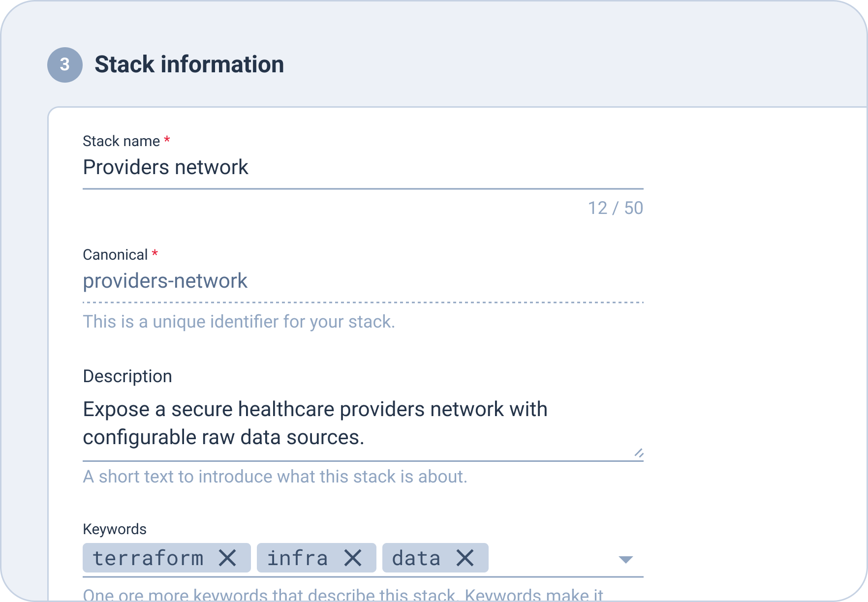Delete the data keyword chip
The height and width of the screenshot is (602, 868).
[x=465, y=558]
